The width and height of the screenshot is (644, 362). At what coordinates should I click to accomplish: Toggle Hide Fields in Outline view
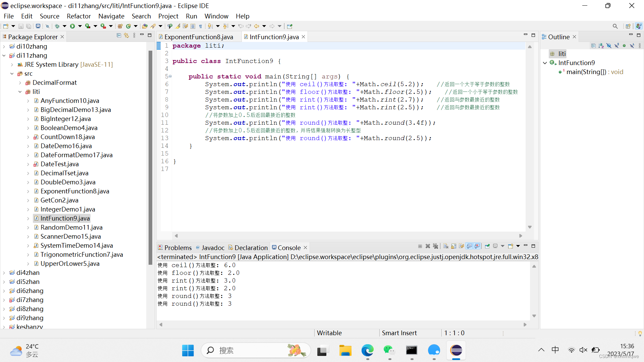(609, 46)
